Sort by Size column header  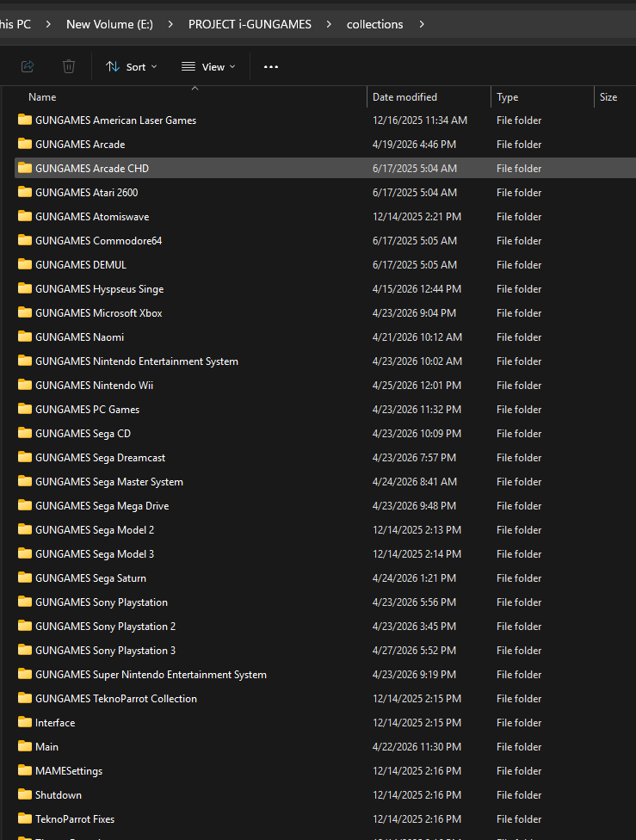[608, 97]
